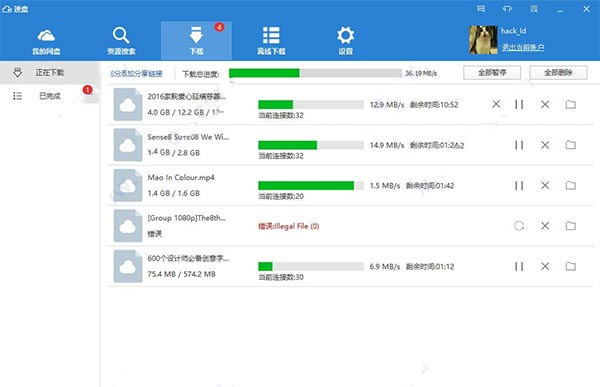
Task: Click the [Group 1080p]The8th... file name
Action: (187, 218)
